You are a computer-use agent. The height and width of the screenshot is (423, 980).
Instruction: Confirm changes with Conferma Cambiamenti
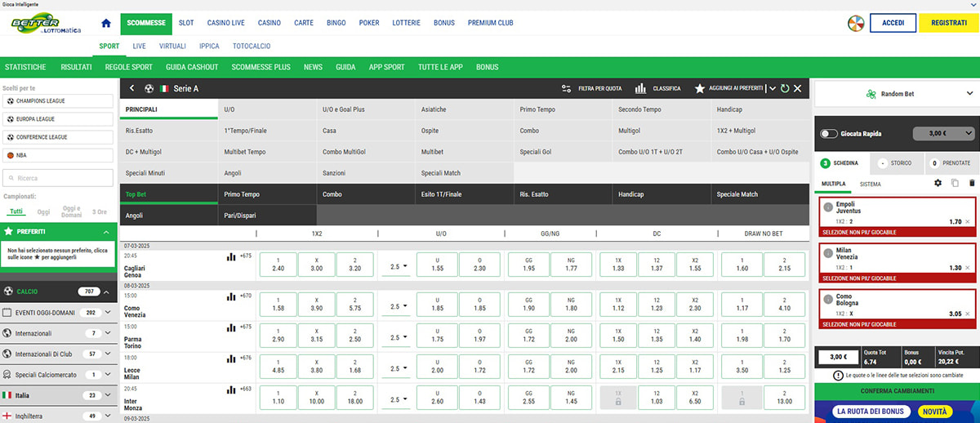coord(897,391)
